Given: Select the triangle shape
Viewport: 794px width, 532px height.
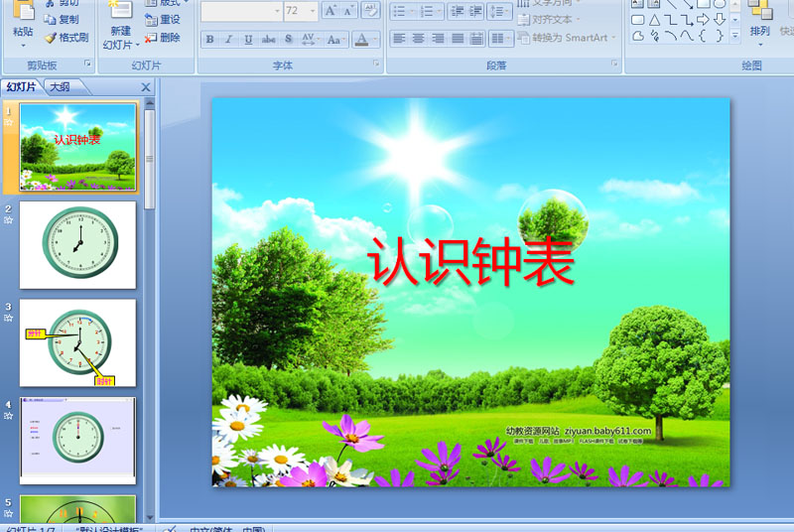Looking at the screenshot, I should (x=654, y=20).
